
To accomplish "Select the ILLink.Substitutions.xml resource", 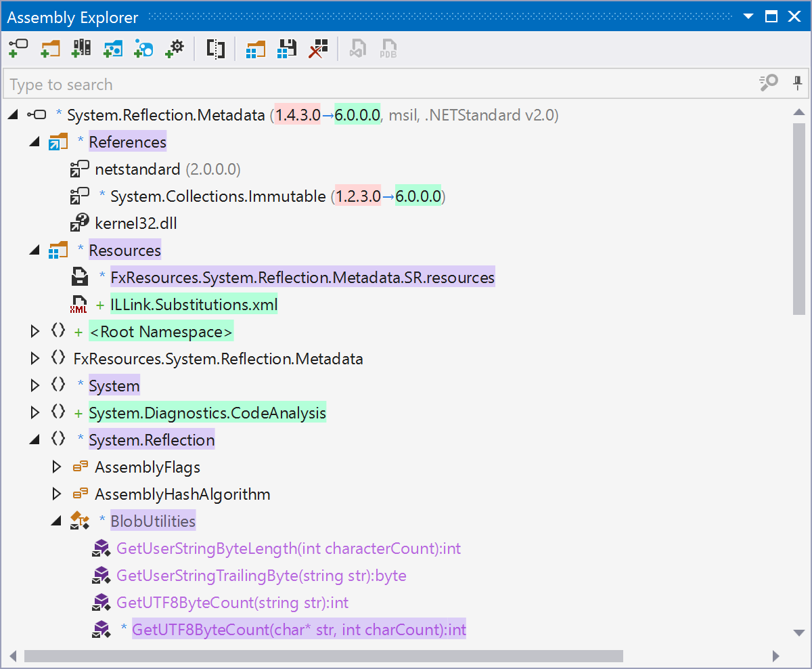I will point(194,305).
